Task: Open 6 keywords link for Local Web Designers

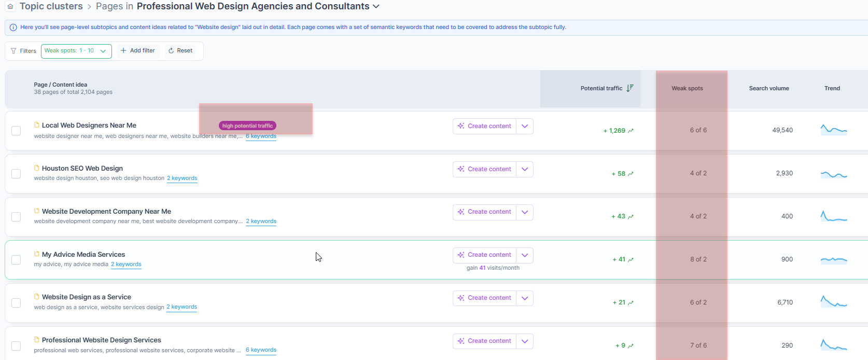Action: pyautogui.click(x=261, y=136)
